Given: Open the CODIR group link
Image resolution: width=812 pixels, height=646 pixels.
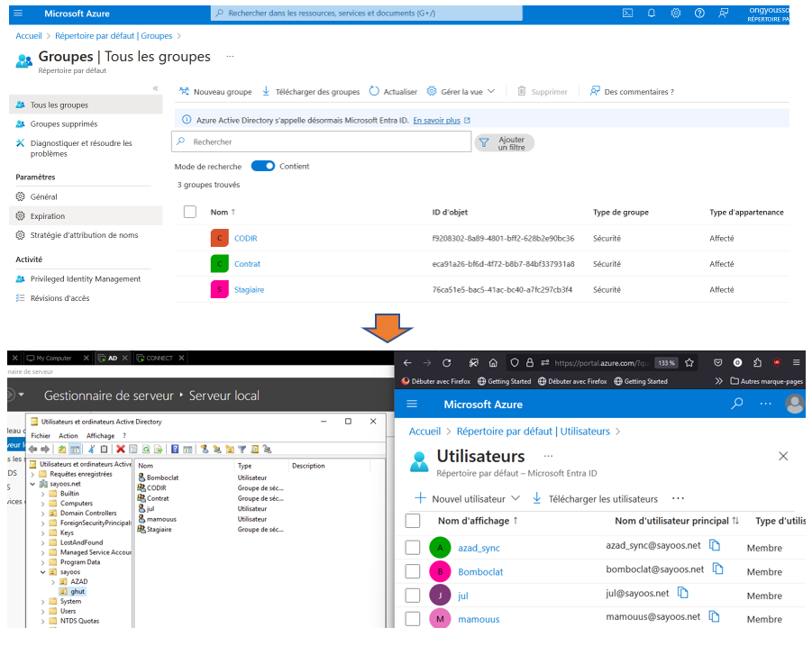Looking at the screenshot, I should [x=245, y=239].
